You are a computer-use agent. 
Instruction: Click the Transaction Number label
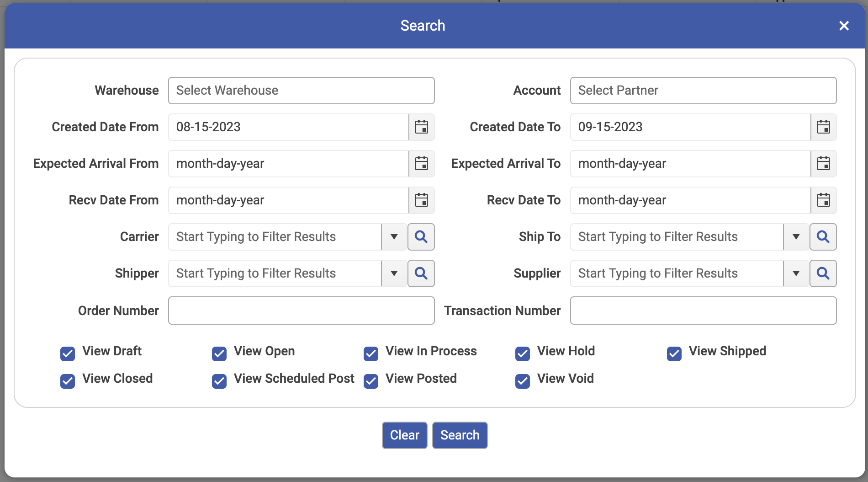tap(503, 311)
